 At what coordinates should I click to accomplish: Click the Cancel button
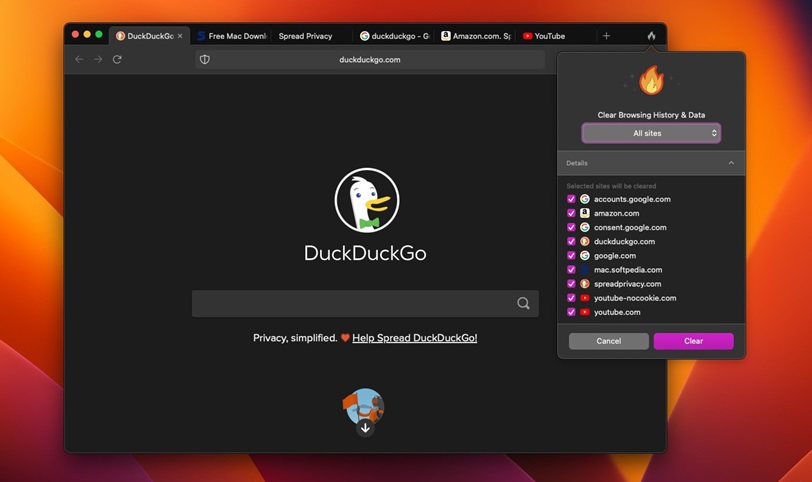point(608,341)
